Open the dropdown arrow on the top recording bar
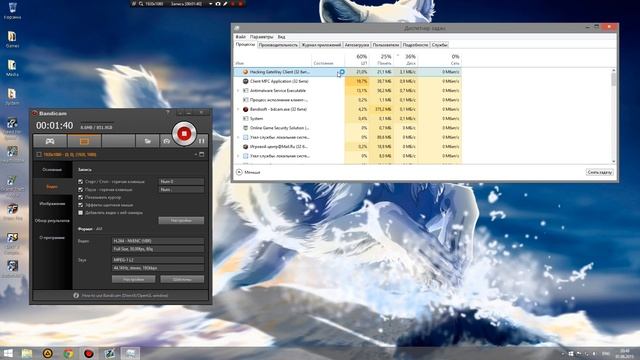Viewport: 640px width, 360px height. point(211,4)
